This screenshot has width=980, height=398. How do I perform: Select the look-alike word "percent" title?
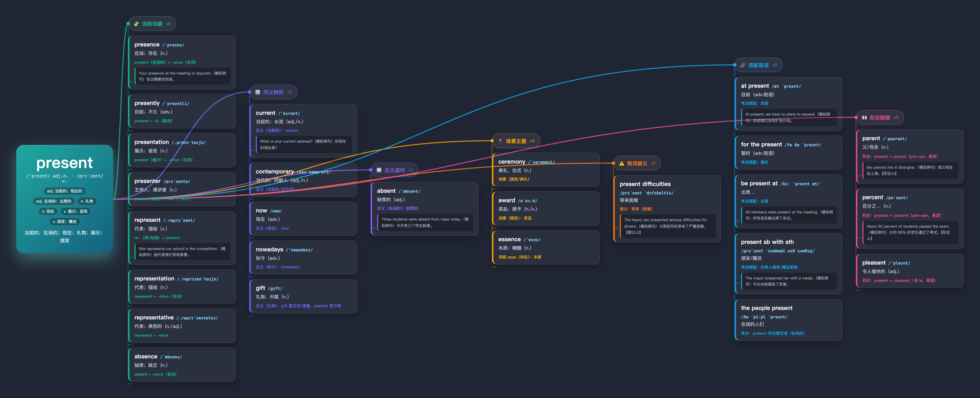(873, 197)
